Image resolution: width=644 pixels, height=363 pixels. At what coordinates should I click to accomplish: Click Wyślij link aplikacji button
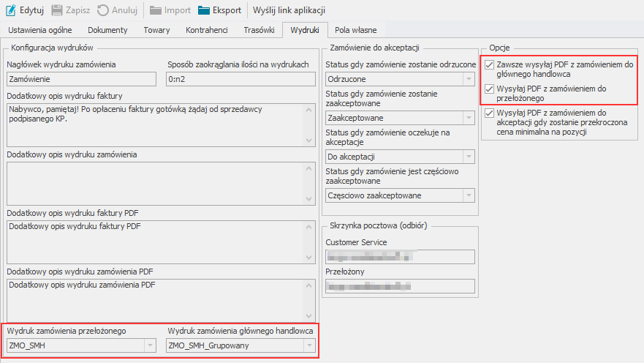click(289, 10)
